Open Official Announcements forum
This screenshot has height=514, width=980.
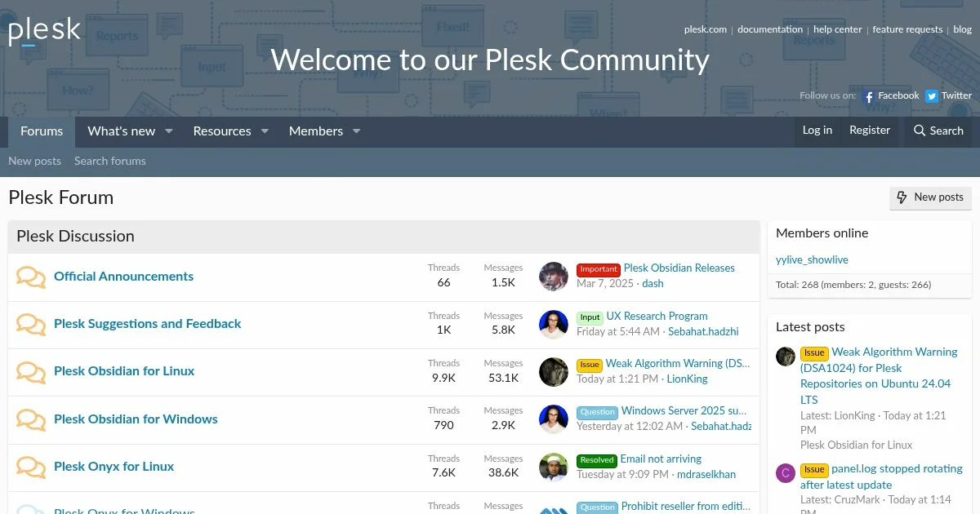[x=123, y=277]
